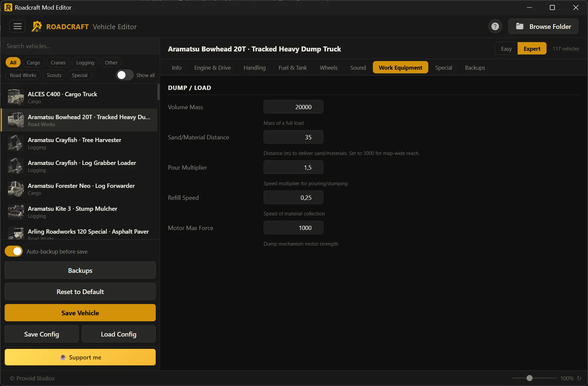Viewport: 588px width, 386px height.
Task: Click the Save Config button
Action: (42, 334)
